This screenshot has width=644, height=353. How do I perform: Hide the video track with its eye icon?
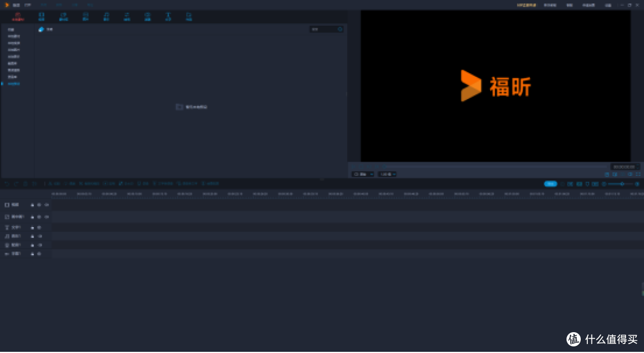39,205
